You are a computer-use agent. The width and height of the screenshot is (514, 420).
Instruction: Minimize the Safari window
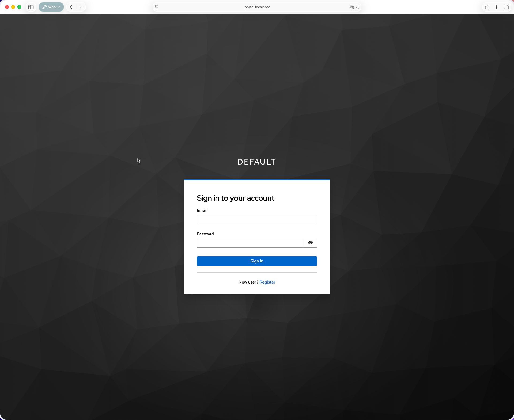coord(13,7)
